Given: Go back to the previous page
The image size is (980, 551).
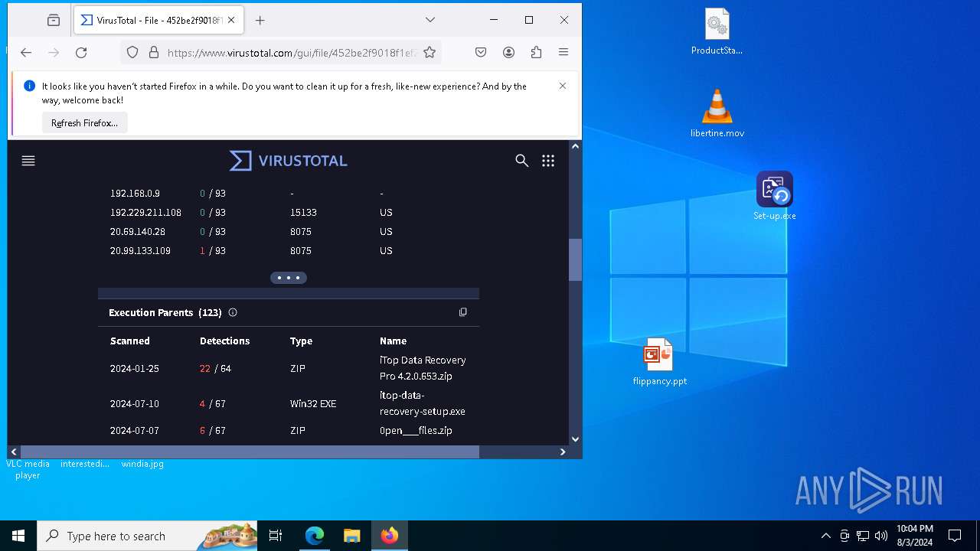Looking at the screenshot, I should tap(26, 52).
